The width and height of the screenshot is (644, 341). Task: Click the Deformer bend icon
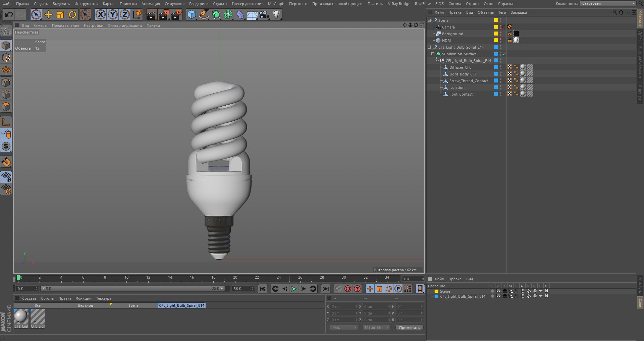240,14
